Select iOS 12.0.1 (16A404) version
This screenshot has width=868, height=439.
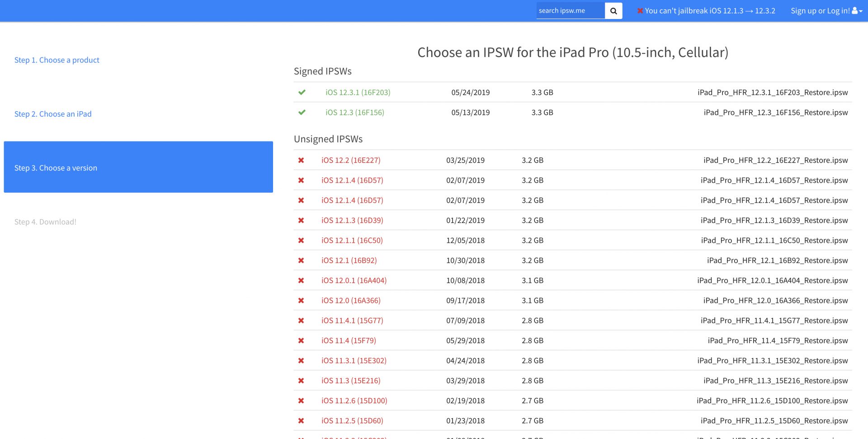pyautogui.click(x=354, y=280)
